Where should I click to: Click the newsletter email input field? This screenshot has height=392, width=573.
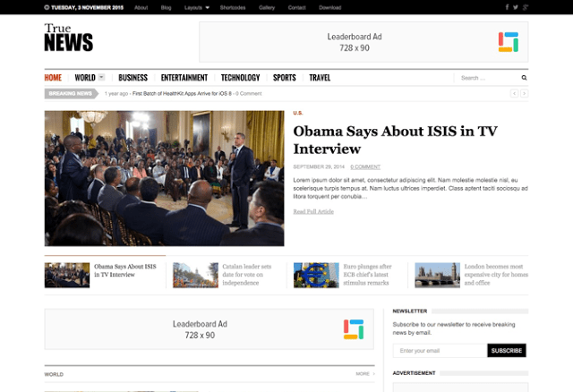[x=439, y=350]
